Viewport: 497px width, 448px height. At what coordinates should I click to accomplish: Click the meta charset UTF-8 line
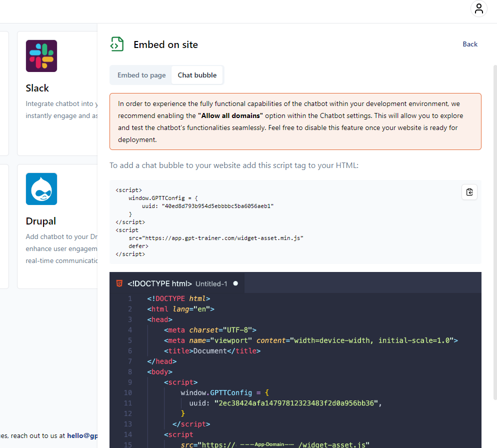click(210, 330)
